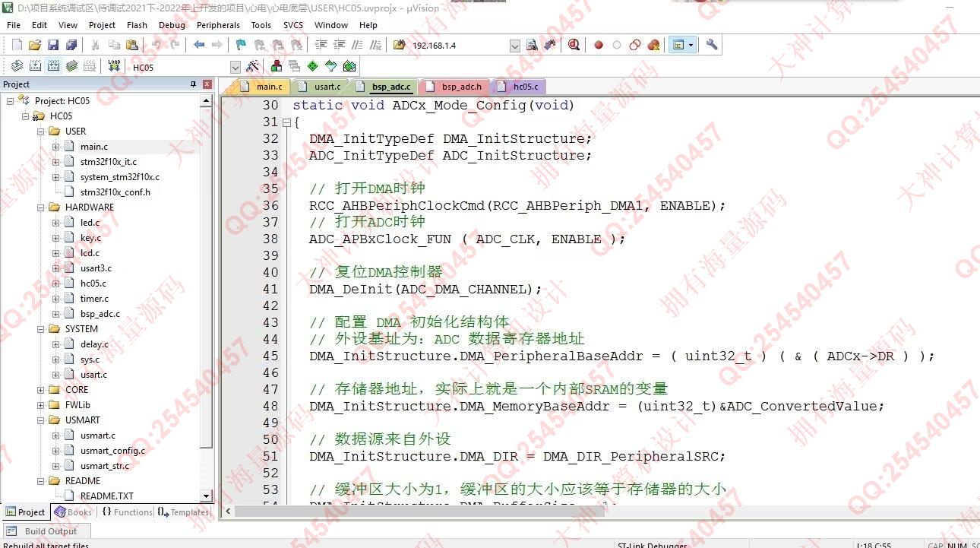The image size is (980, 548).
Task: Switch to the main.c editor tab
Action: tap(262, 87)
